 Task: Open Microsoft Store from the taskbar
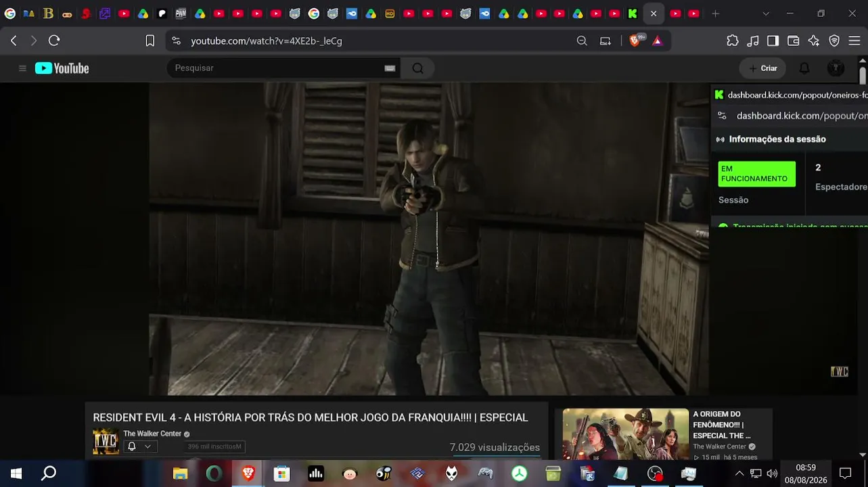click(282, 473)
